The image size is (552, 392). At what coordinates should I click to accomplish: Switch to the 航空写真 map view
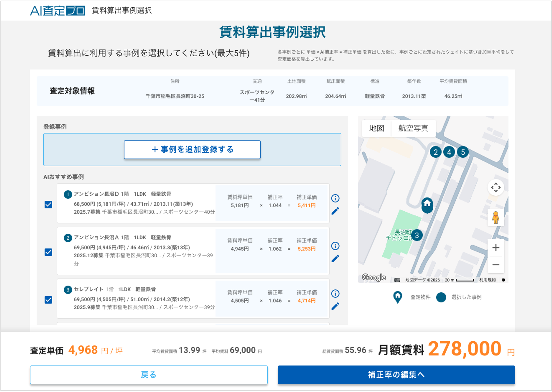click(x=413, y=128)
